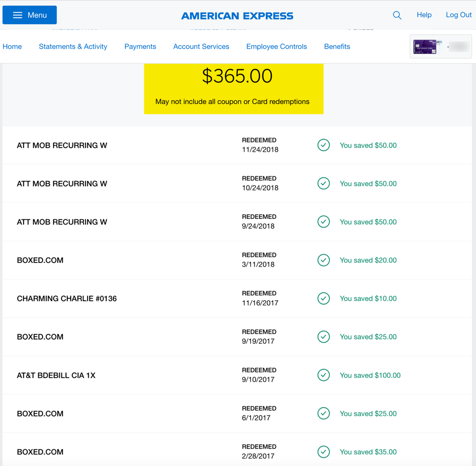Click the checkmark icon for 9/24/2018 redemption
Image resolution: width=476 pixels, height=466 pixels.
tap(324, 221)
